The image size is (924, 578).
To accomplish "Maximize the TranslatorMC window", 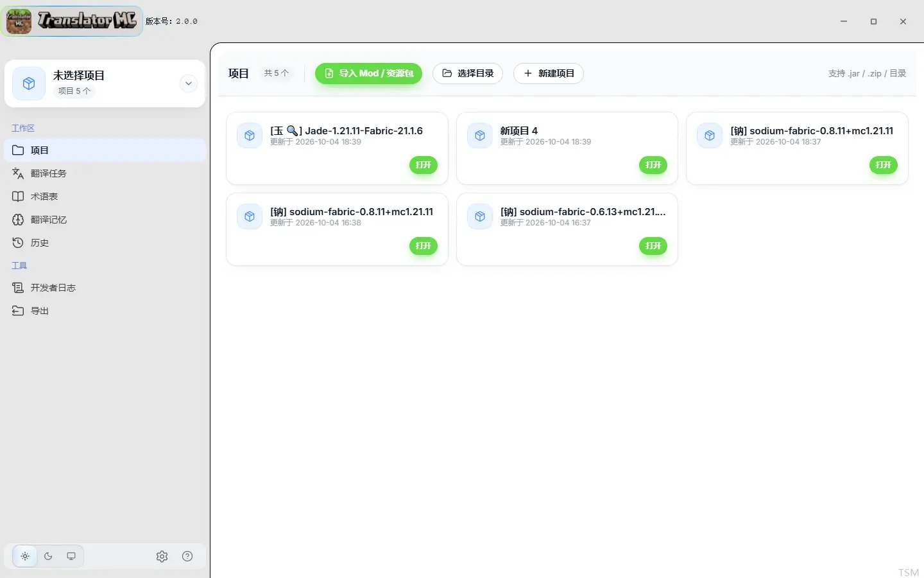I will point(873,21).
